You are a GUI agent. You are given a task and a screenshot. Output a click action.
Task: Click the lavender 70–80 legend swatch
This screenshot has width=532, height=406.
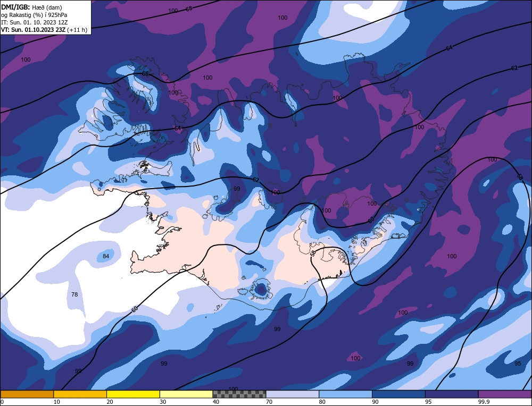point(293,394)
